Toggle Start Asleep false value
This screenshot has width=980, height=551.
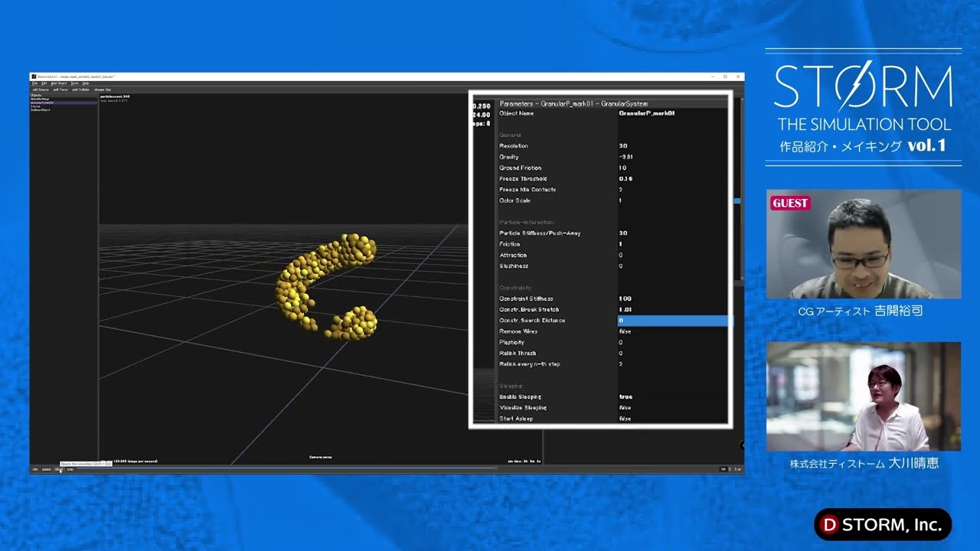[x=674, y=419]
